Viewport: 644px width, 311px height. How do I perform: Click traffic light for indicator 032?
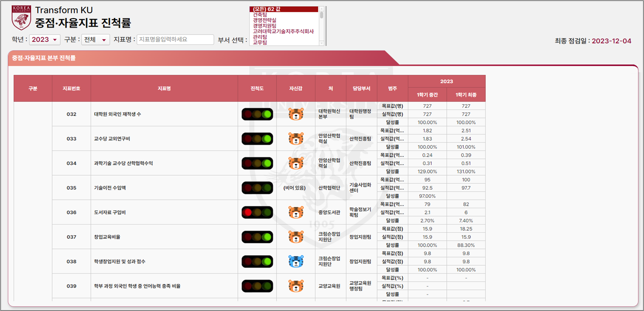pos(257,114)
